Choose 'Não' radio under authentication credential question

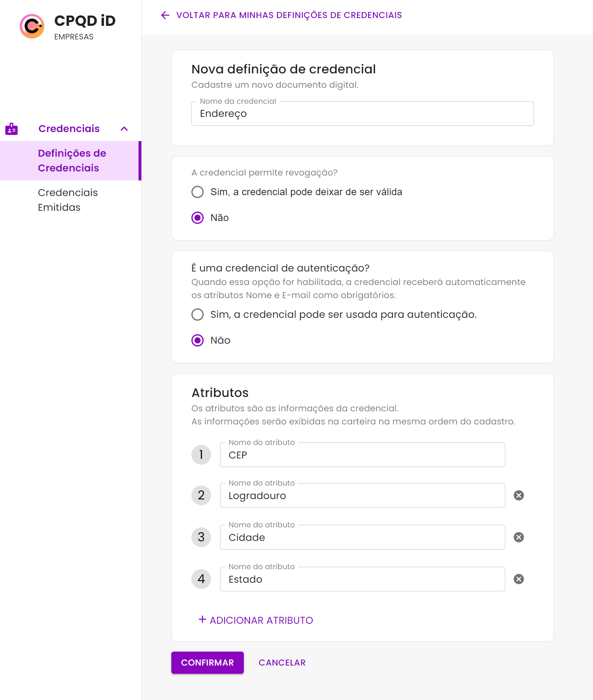click(x=198, y=340)
